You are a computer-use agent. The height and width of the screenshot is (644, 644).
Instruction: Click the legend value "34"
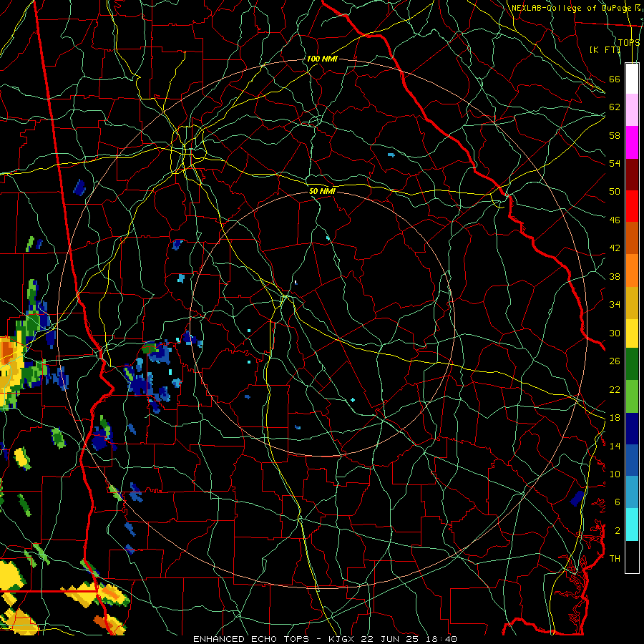pos(615,305)
